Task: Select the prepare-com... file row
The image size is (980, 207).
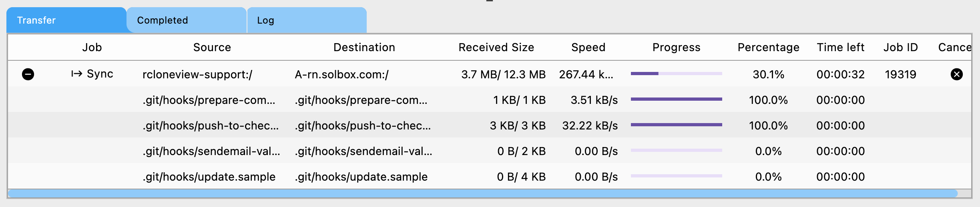Action: (209, 100)
